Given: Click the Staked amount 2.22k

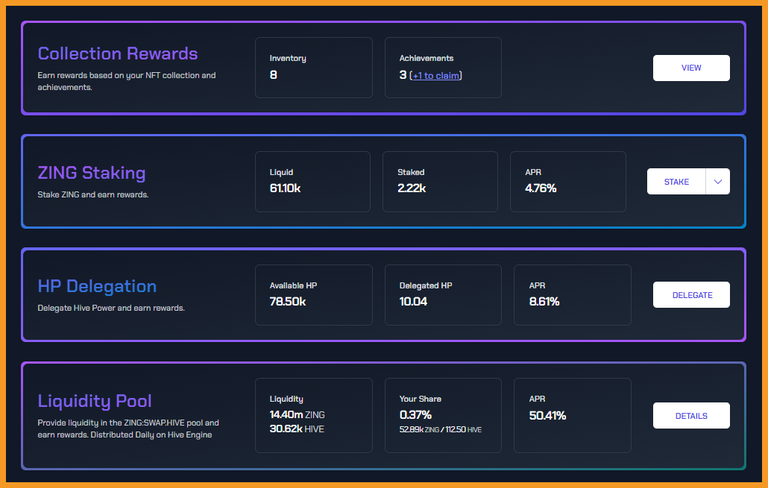Looking at the screenshot, I should pos(412,188).
